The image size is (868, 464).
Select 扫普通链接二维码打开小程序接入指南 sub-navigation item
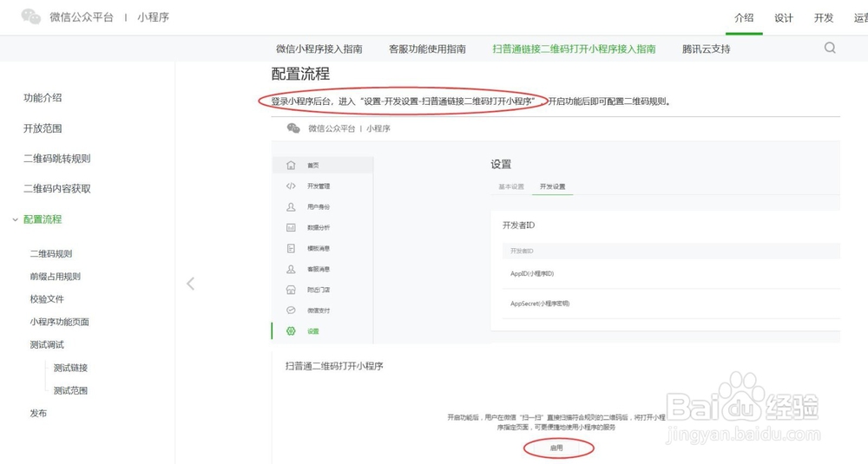click(x=574, y=49)
